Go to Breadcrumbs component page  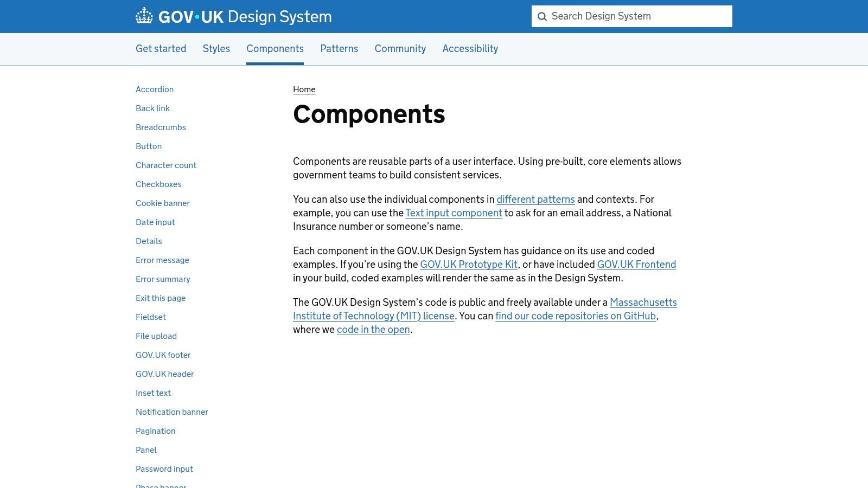161,127
